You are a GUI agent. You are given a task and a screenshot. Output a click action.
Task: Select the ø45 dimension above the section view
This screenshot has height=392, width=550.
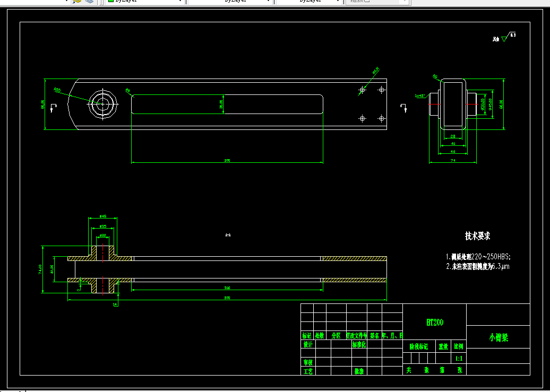(103, 216)
